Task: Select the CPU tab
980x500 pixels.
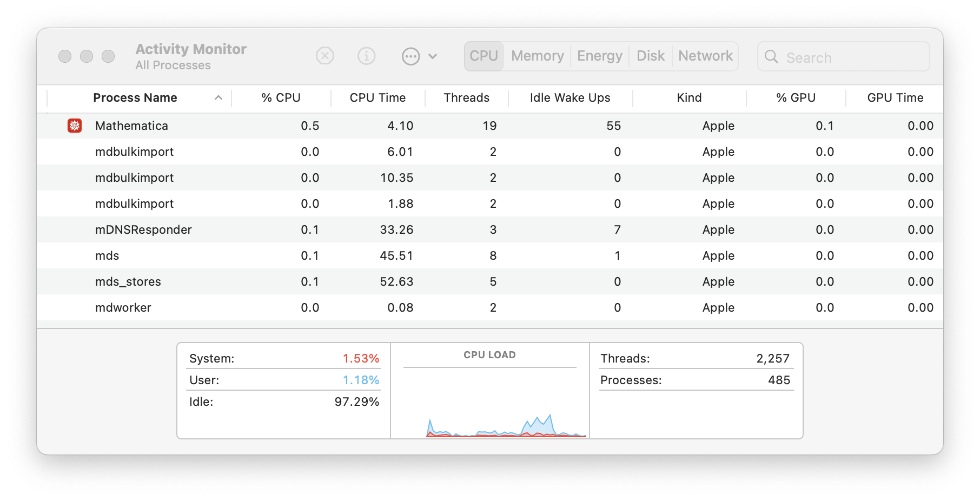Action: (484, 56)
